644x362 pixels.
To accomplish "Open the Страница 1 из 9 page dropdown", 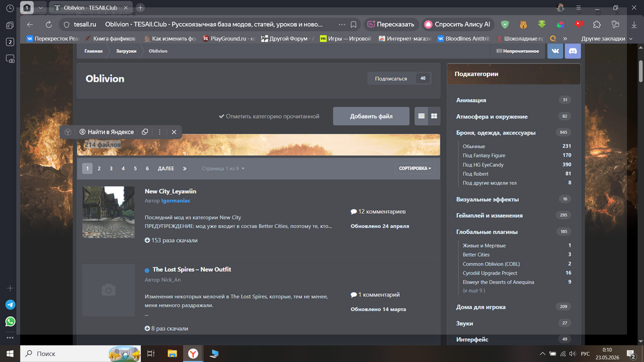I will pyautogui.click(x=223, y=169).
